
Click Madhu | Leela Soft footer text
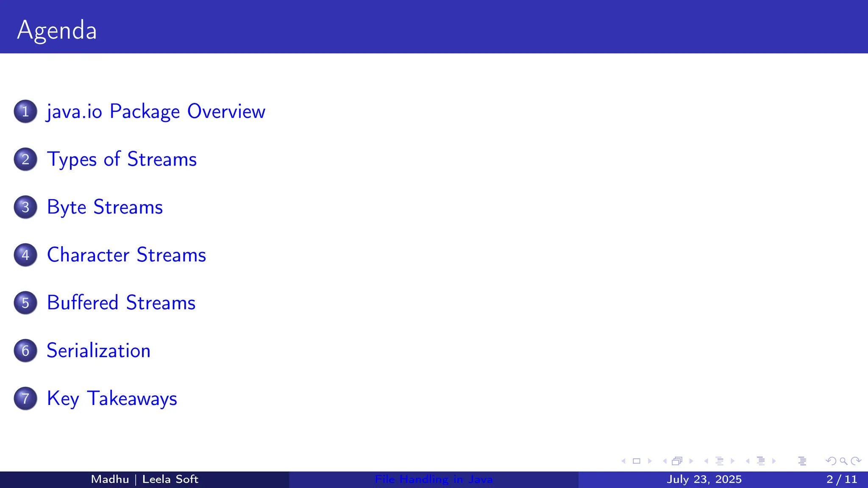145,480
